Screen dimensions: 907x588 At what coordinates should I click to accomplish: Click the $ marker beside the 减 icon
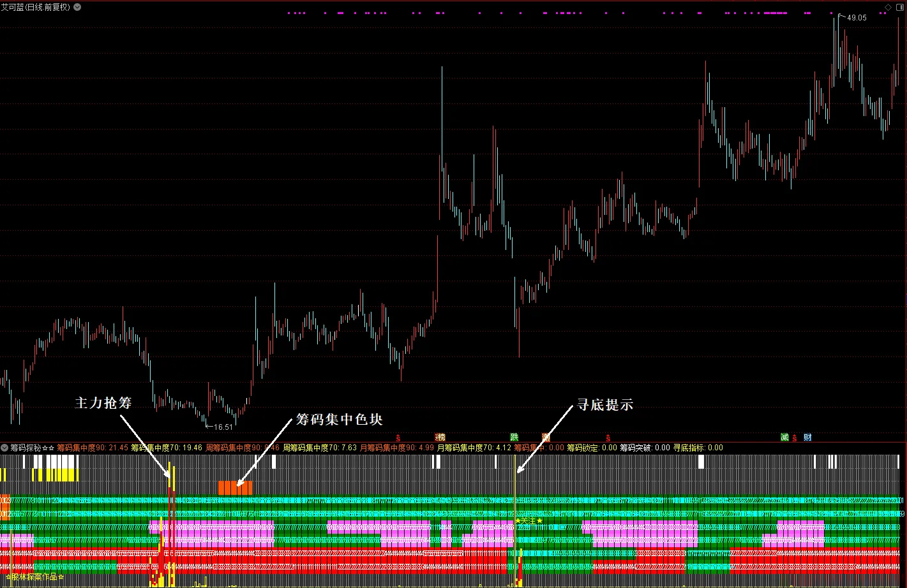point(795,438)
